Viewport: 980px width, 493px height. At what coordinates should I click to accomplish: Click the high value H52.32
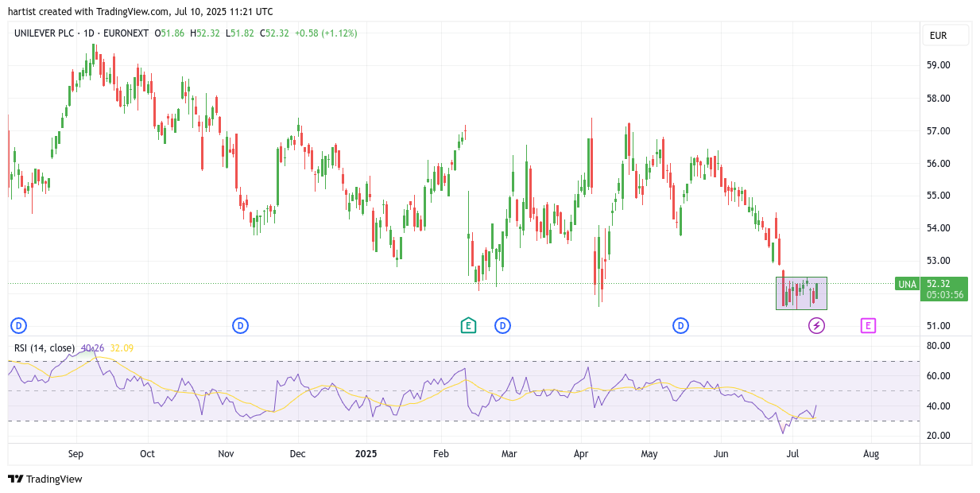click(x=205, y=33)
